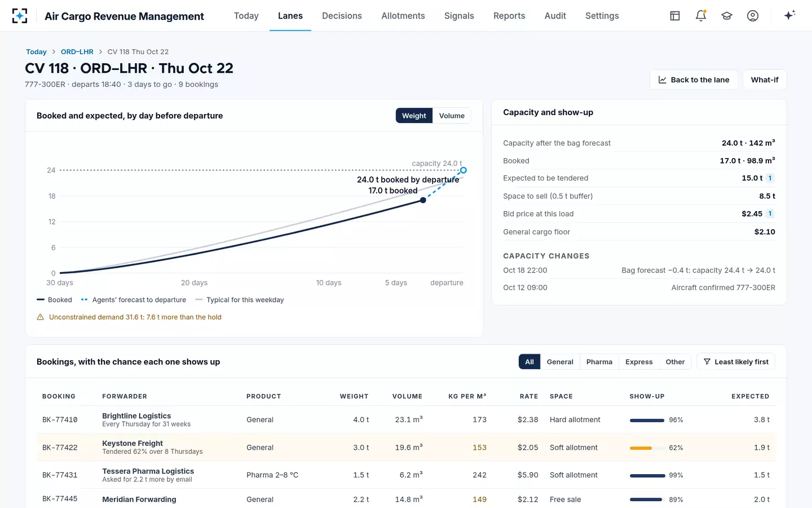812x508 pixels.
Task: Open the Reports tab
Action: point(509,16)
